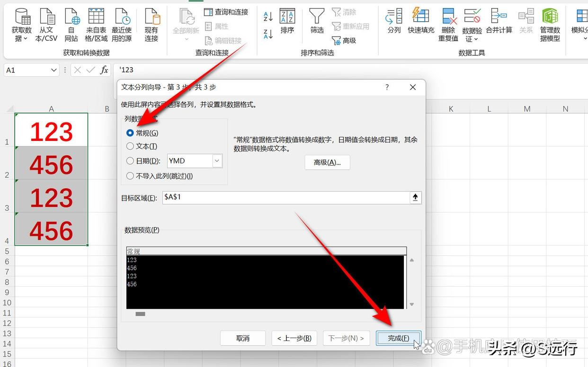
Task: Select cell A4 containing 456
Action: (51, 229)
